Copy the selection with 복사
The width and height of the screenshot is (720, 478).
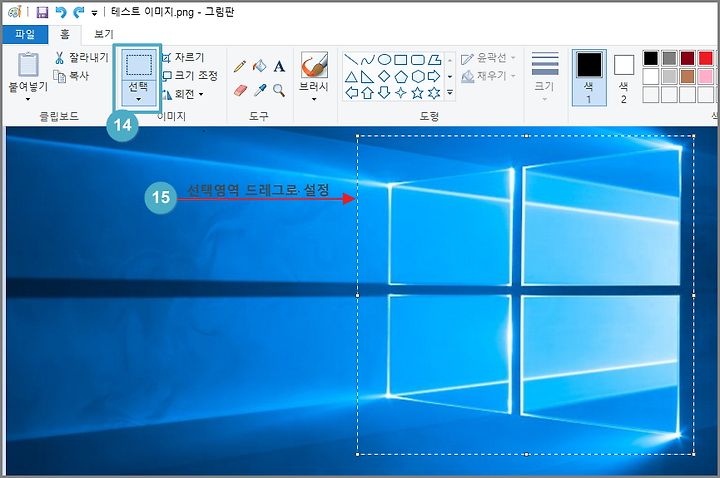tap(71, 76)
